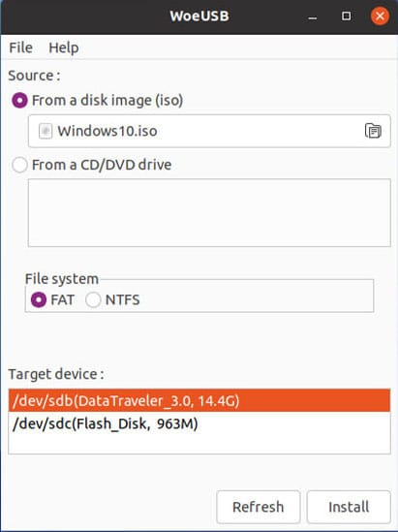Refresh the target device list

click(259, 507)
